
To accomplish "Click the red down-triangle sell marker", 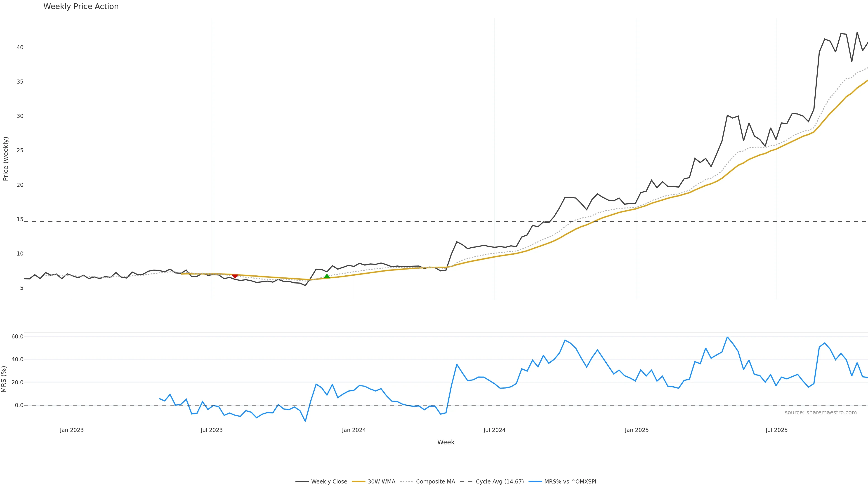I will pos(235,276).
